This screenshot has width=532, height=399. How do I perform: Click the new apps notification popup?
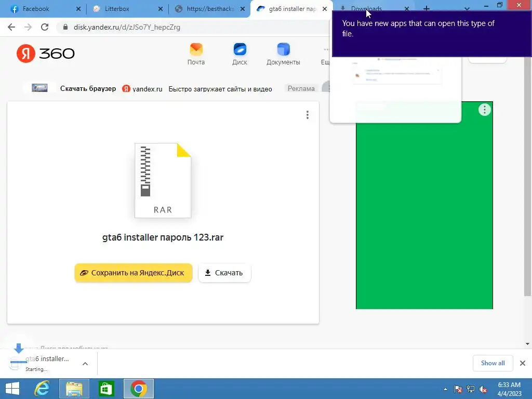pos(432,34)
